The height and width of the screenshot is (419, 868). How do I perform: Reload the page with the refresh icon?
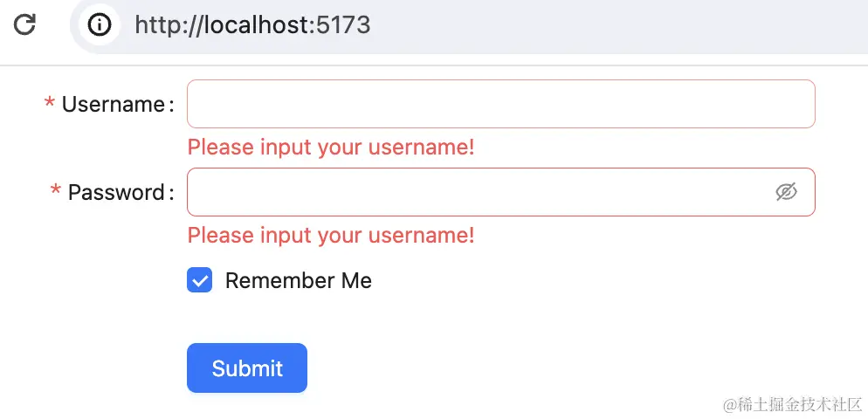point(24,24)
